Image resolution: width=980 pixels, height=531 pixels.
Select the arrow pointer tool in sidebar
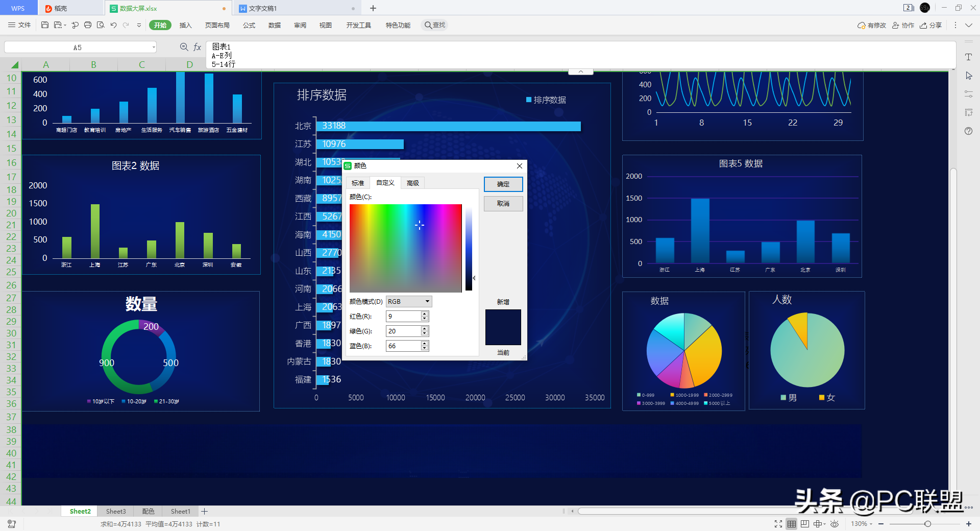(x=968, y=76)
